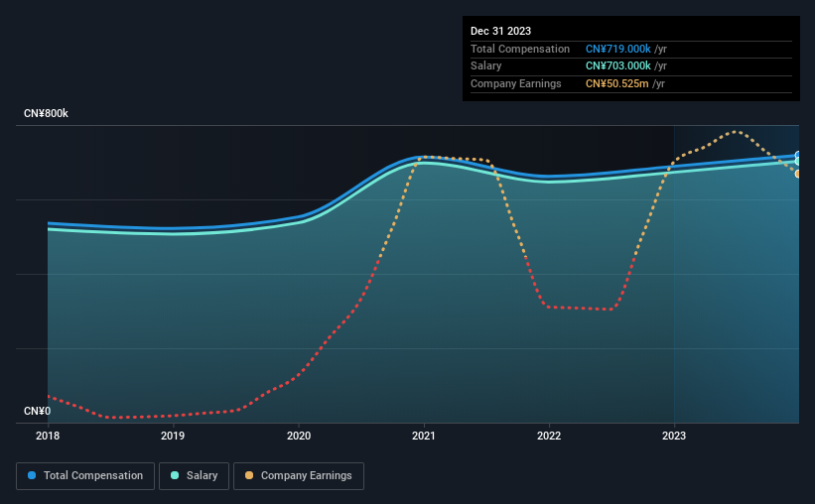Click the 2020 x-axis label

coord(299,436)
